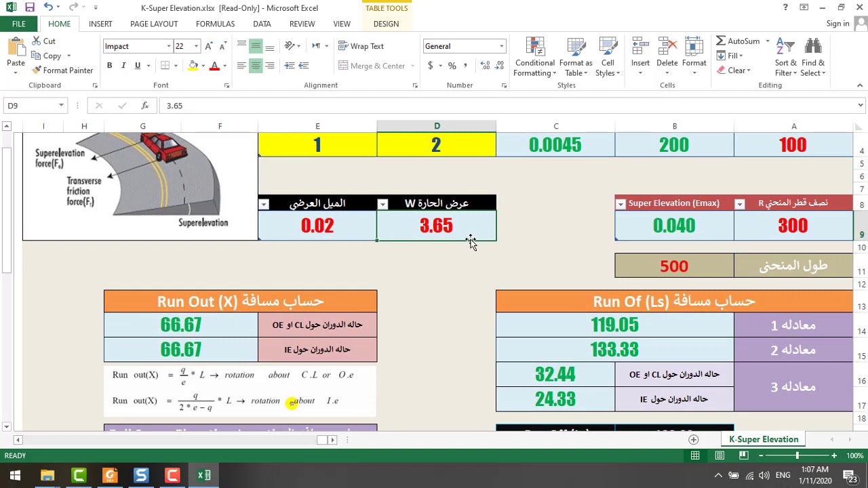Toggle Wrap Text
Viewport: 868px width, 488px height.
point(361,46)
